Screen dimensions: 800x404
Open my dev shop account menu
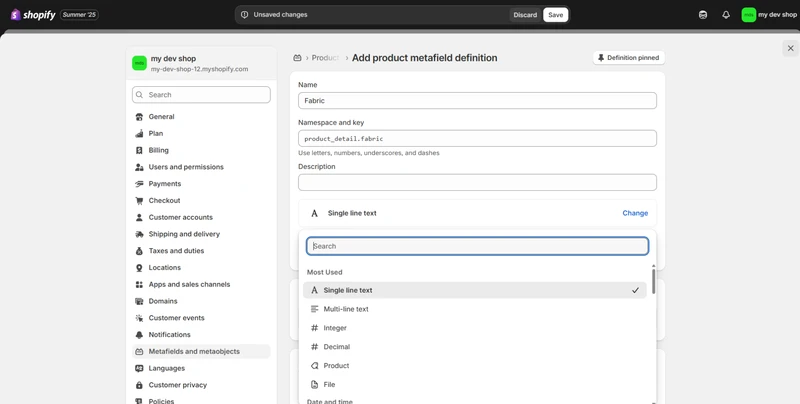pyautogui.click(x=769, y=15)
